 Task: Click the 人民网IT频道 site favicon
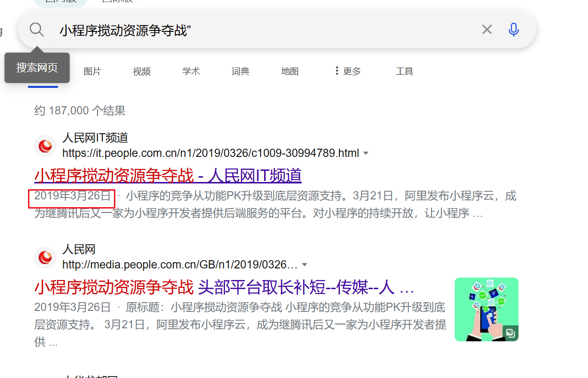coord(45,146)
